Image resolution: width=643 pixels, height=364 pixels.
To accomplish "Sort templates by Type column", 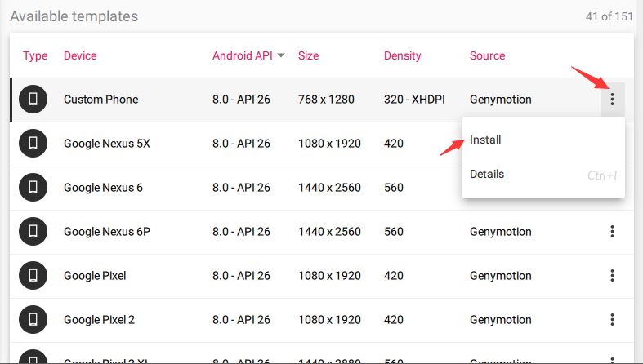I will [35, 55].
